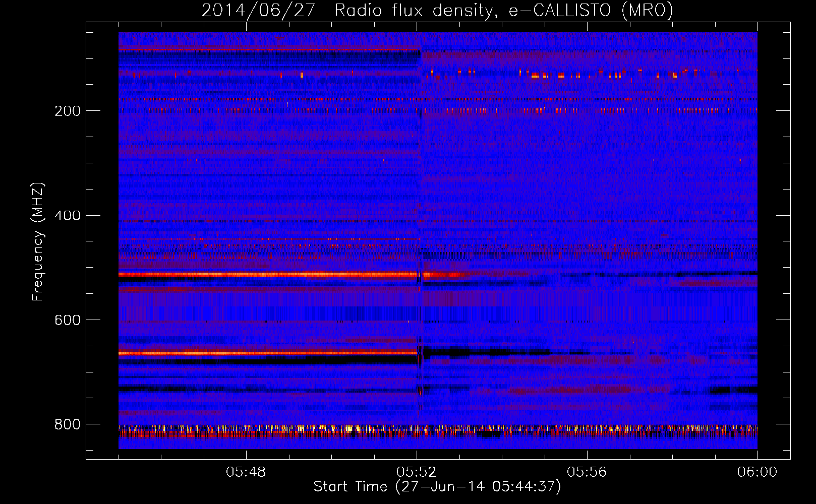Click the 05:56 time tick label

coord(587,472)
